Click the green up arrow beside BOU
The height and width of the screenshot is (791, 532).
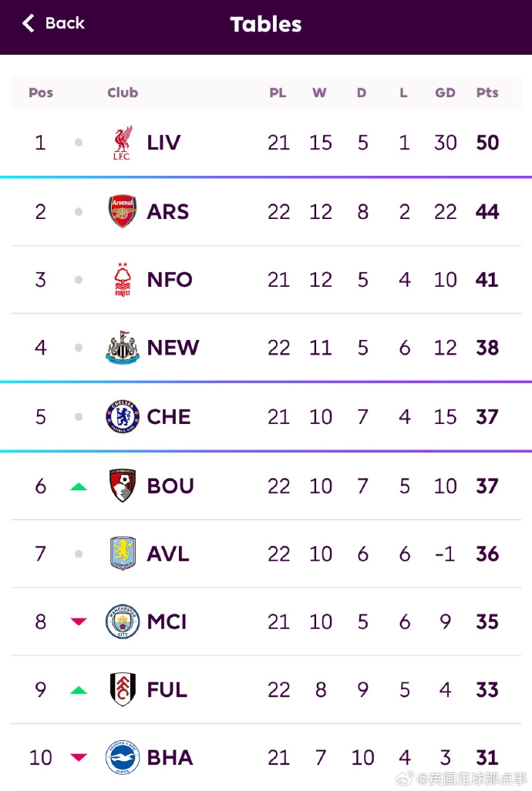tap(79, 486)
